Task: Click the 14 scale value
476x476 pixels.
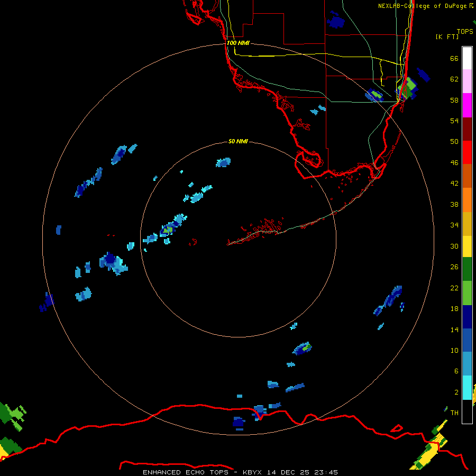Action: 454,329
